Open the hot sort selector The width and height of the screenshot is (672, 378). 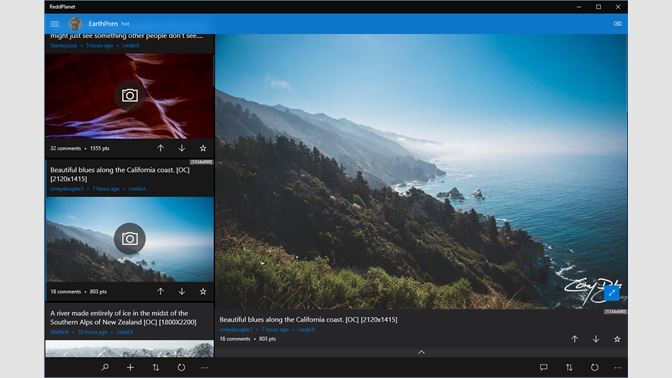(x=125, y=24)
